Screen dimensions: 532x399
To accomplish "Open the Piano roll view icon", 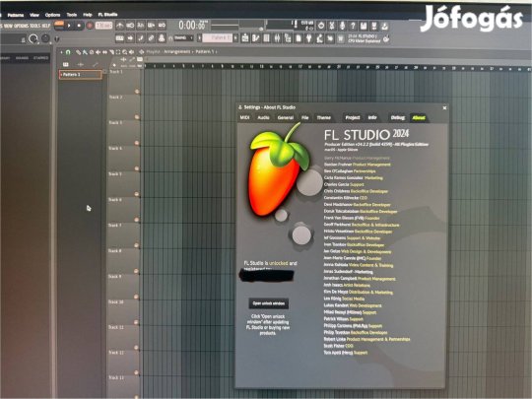I will [255, 38].
